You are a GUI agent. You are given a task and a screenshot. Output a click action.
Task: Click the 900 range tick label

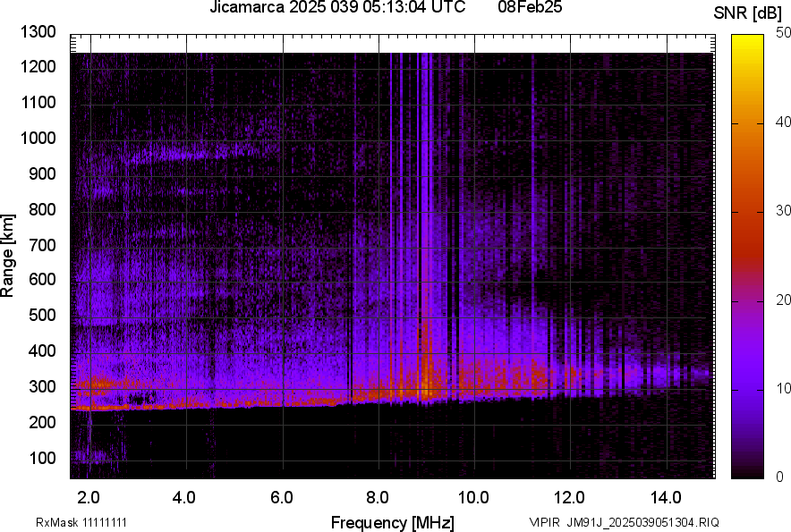[x=42, y=174]
